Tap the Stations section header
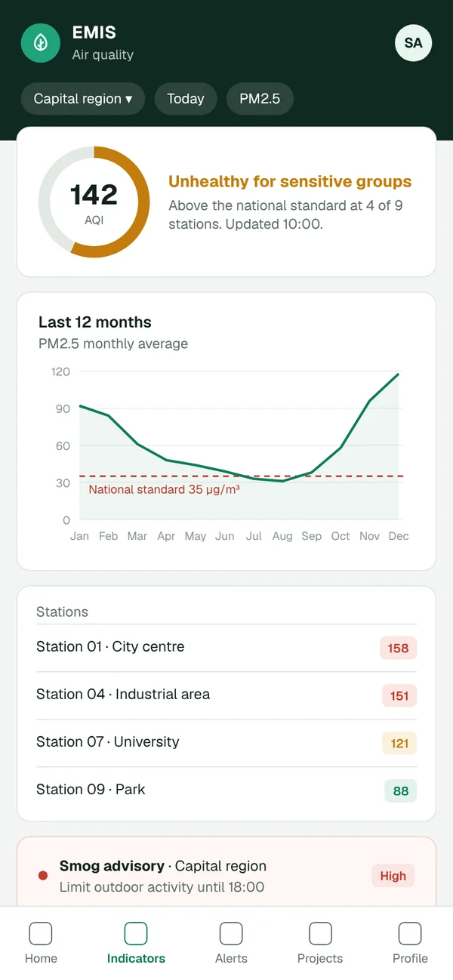453x980 pixels. click(x=62, y=612)
